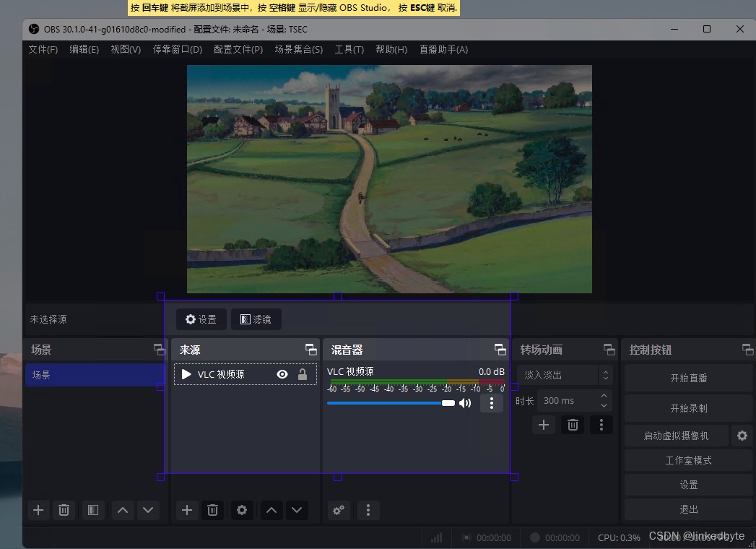
Task: Remove transition with trash icon in 转场动画
Action: click(x=573, y=425)
